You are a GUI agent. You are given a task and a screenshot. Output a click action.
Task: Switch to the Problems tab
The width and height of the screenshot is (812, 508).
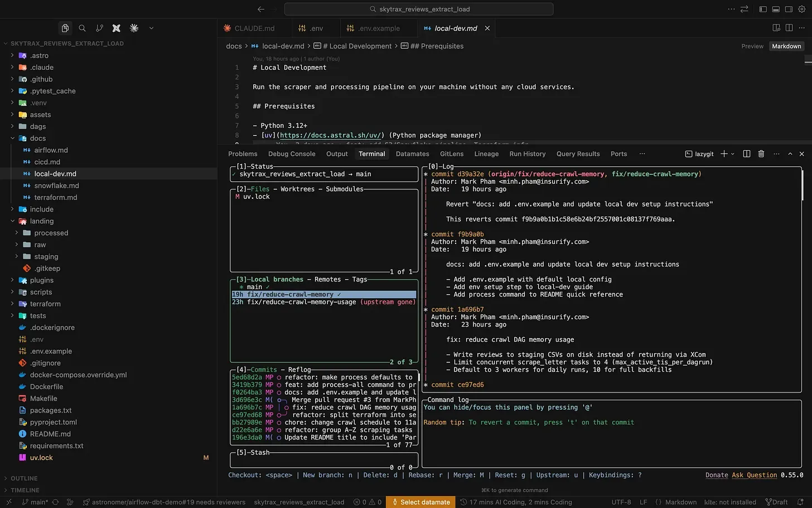pos(243,154)
